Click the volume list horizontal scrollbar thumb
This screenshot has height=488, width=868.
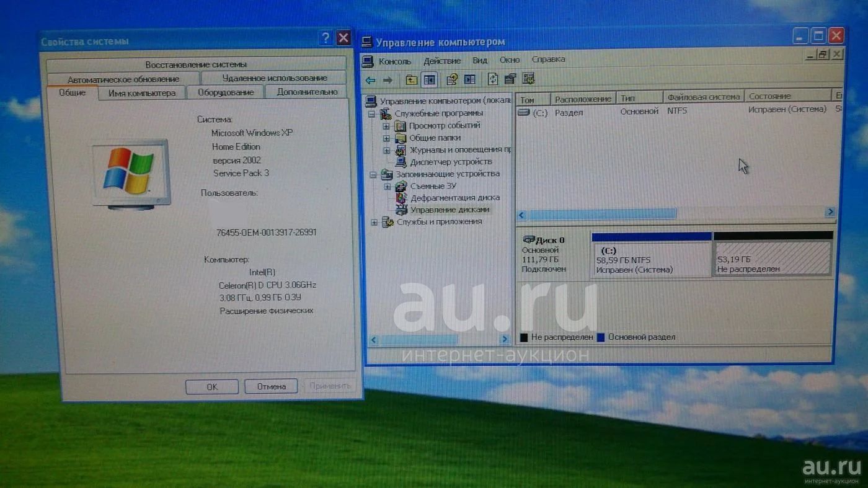601,214
